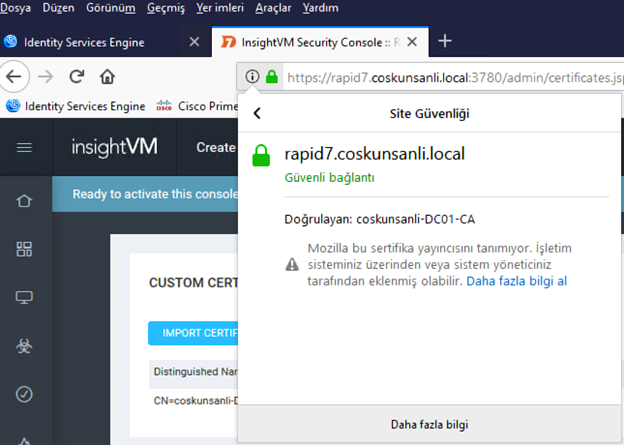Click Site Güvenliği panel title

429,114
